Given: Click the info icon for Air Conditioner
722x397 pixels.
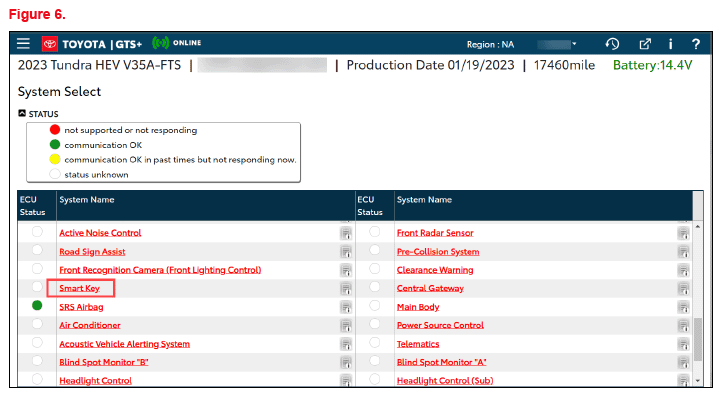Looking at the screenshot, I should coord(346,326).
